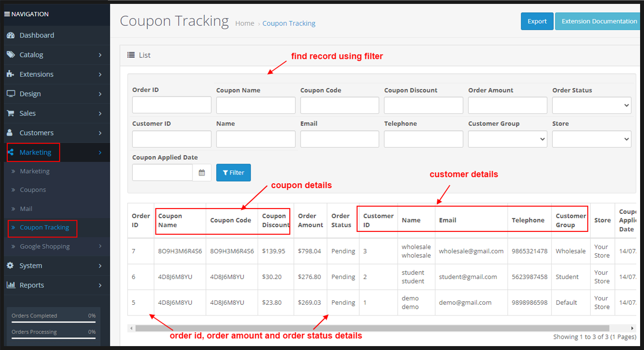Click the Coupon Code filter input field
The image size is (644, 350).
click(x=339, y=105)
